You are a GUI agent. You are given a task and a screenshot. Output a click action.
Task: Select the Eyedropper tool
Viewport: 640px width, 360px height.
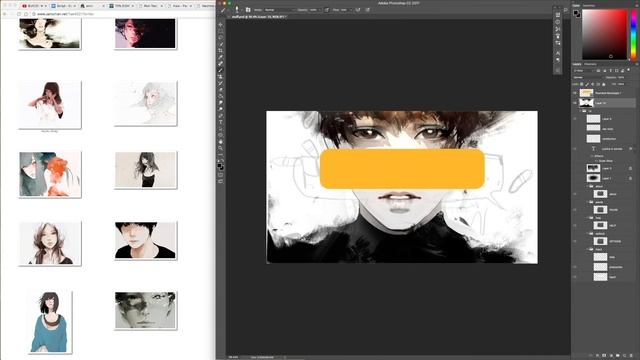click(x=221, y=57)
